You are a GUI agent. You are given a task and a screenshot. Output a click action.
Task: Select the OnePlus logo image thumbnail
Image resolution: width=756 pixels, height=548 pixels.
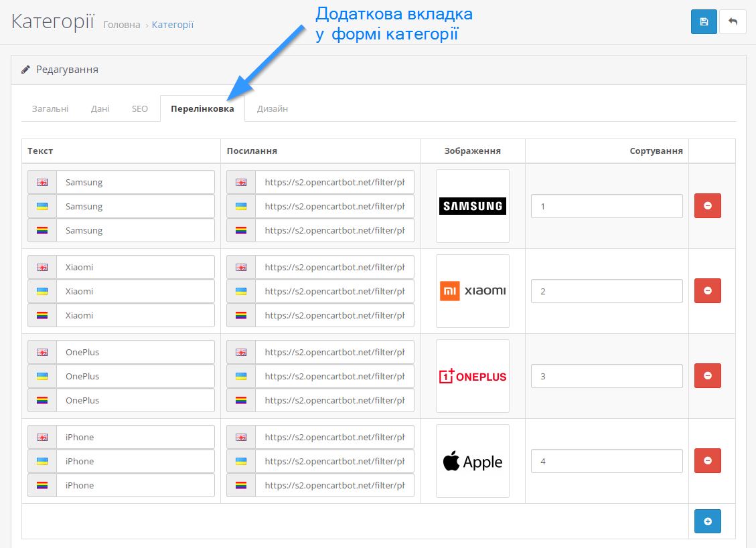473,376
